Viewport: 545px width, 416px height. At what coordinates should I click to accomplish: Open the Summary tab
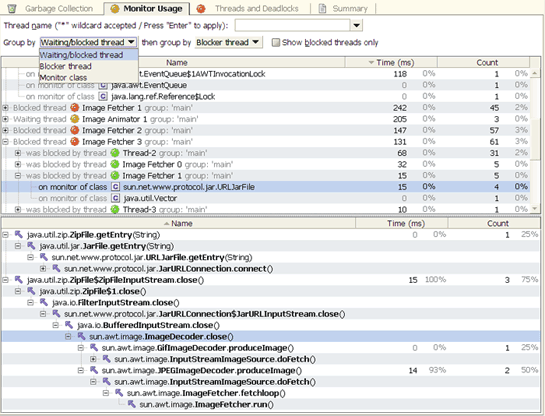[343, 8]
